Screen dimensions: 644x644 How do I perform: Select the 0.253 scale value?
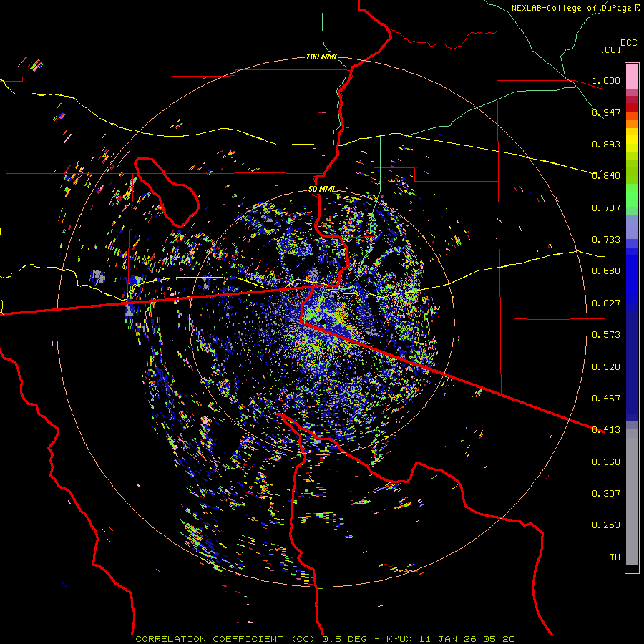click(606, 525)
